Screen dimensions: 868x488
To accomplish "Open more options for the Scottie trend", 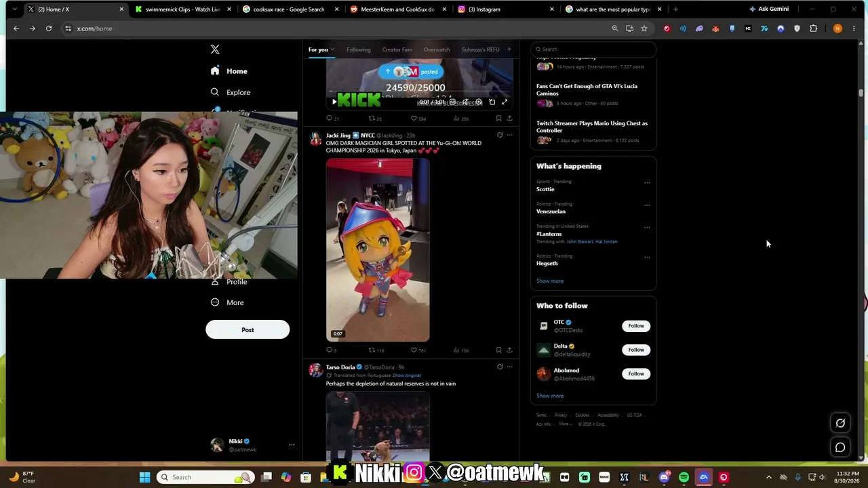I will click(647, 182).
